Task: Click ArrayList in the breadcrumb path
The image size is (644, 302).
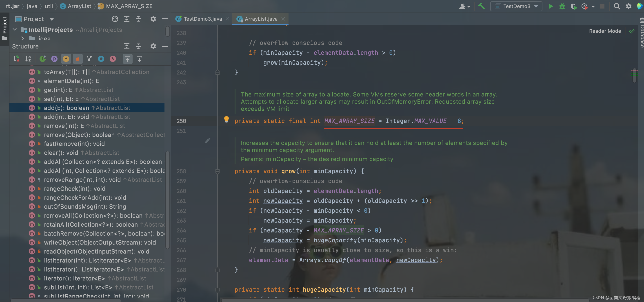Action: tap(79, 6)
